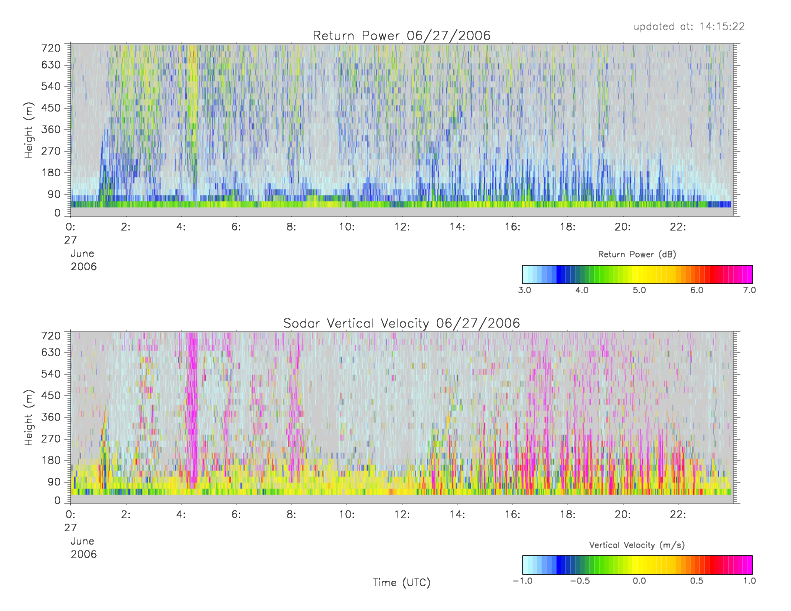Click the '18:' time tick under Vertical Velocity chart
Viewport: 791px width, 611px height.
point(568,515)
